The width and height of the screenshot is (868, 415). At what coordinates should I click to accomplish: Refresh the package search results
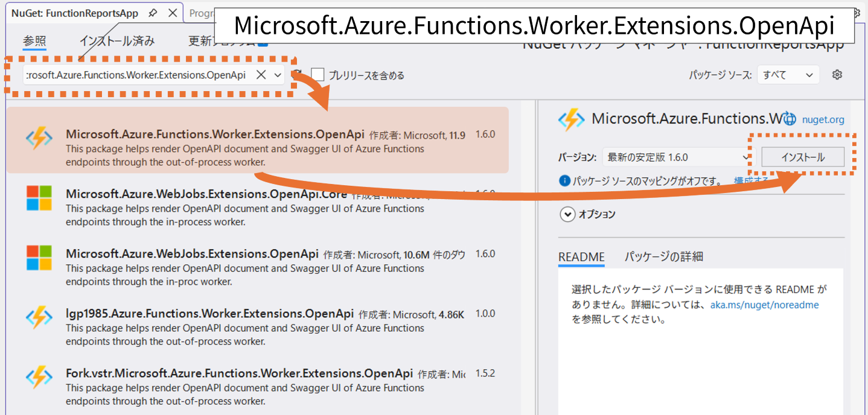click(296, 74)
